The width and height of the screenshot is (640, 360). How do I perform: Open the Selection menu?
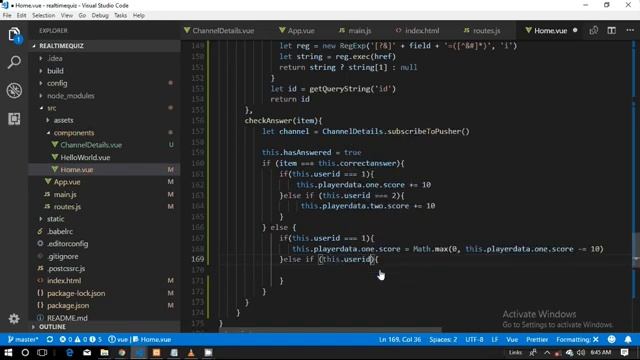44,16
